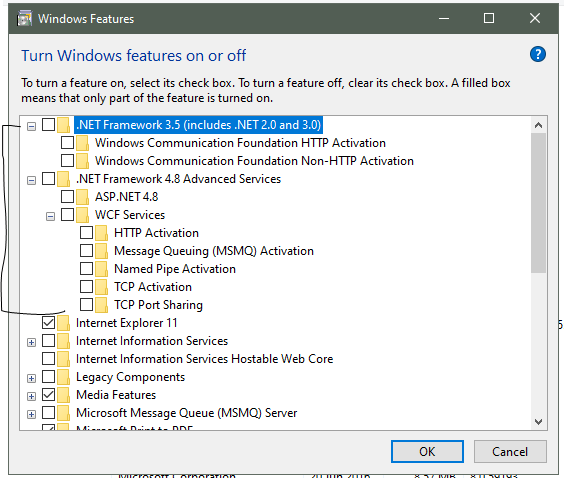
Task: Collapse .NET Framework 4.8 Advanced Services node
Action: coord(32,181)
